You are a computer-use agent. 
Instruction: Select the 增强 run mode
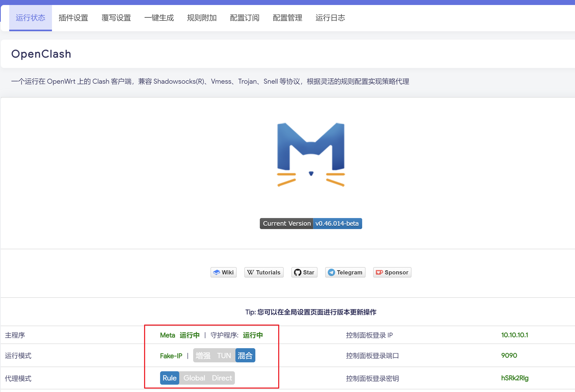coord(203,356)
